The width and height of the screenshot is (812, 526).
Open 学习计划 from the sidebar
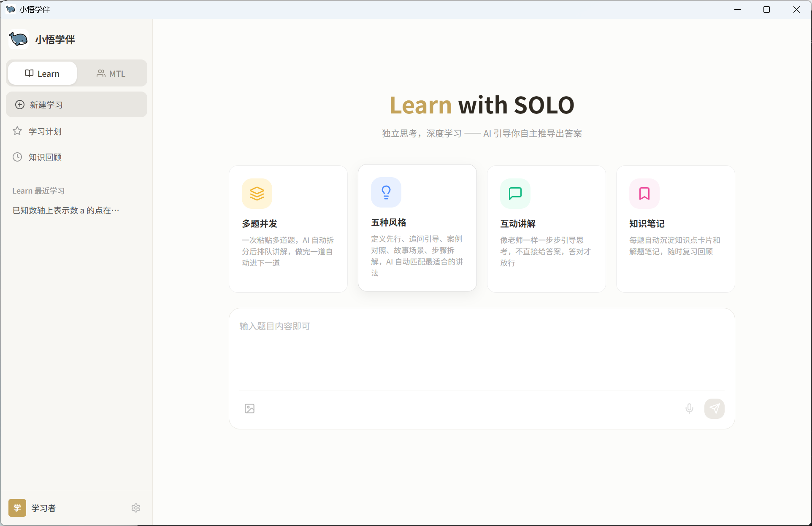click(76, 131)
